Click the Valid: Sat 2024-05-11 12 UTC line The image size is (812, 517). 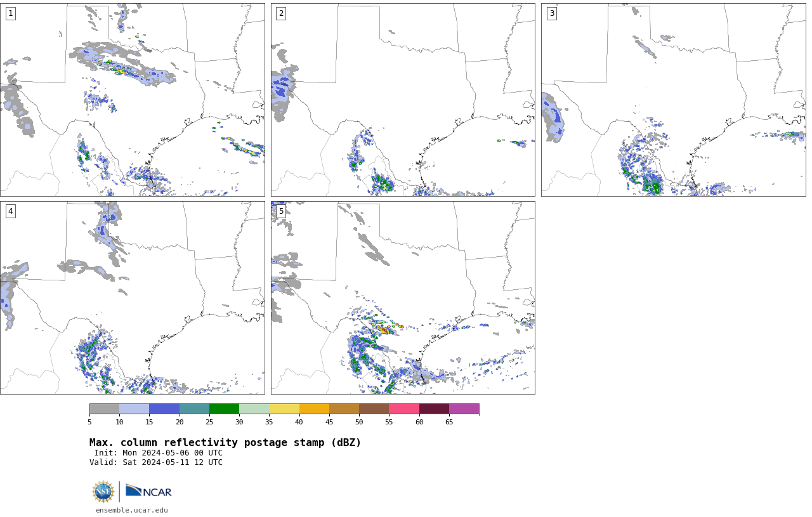(x=156, y=462)
